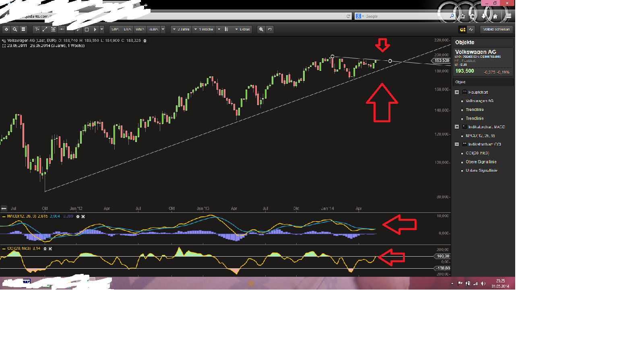Open the 3 Jahre time range dropdown
The height and width of the screenshot is (362, 644).
(181, 29)
